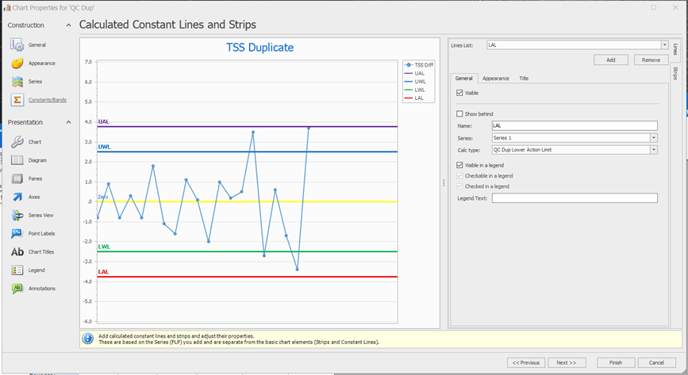This screenshot has width=688, height=375.
Task: Open the Chart wrench icon
Action: (x=17, y=142)
